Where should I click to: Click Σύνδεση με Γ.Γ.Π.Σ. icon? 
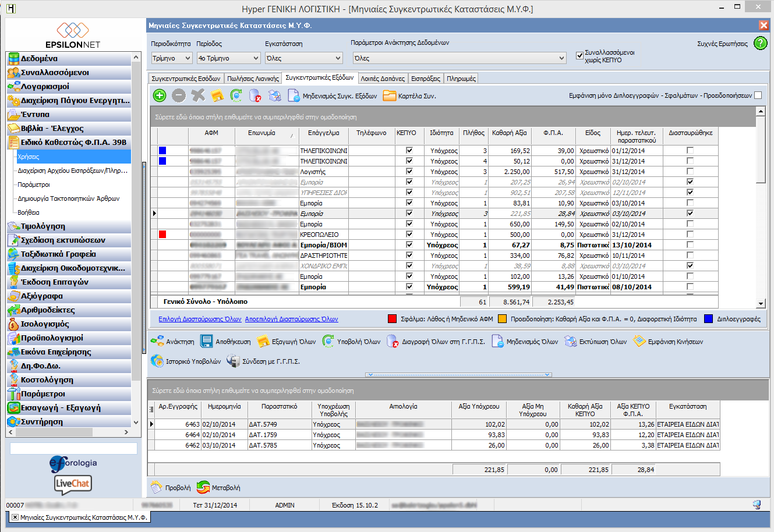click(233, 361)
